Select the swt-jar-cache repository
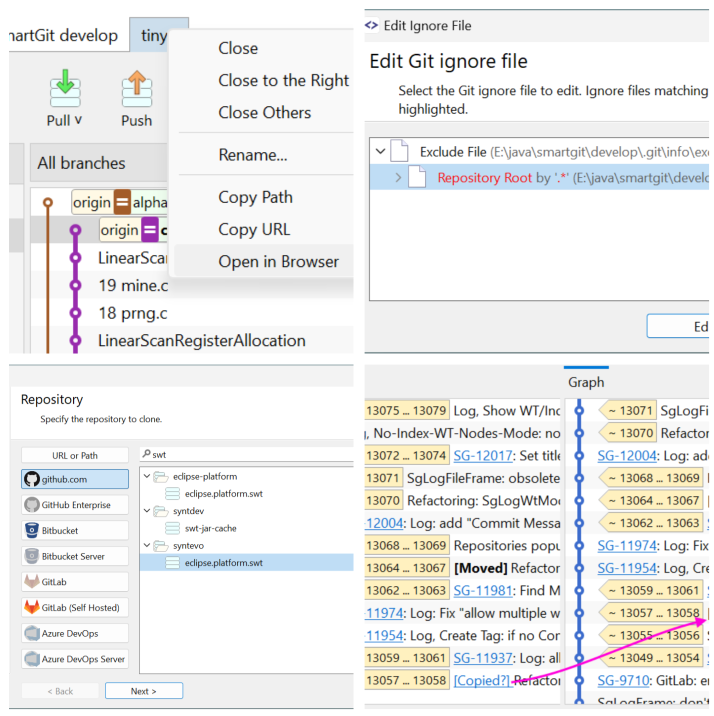The image size is (714, 716). pyautogui.click(x=210, y=528)
